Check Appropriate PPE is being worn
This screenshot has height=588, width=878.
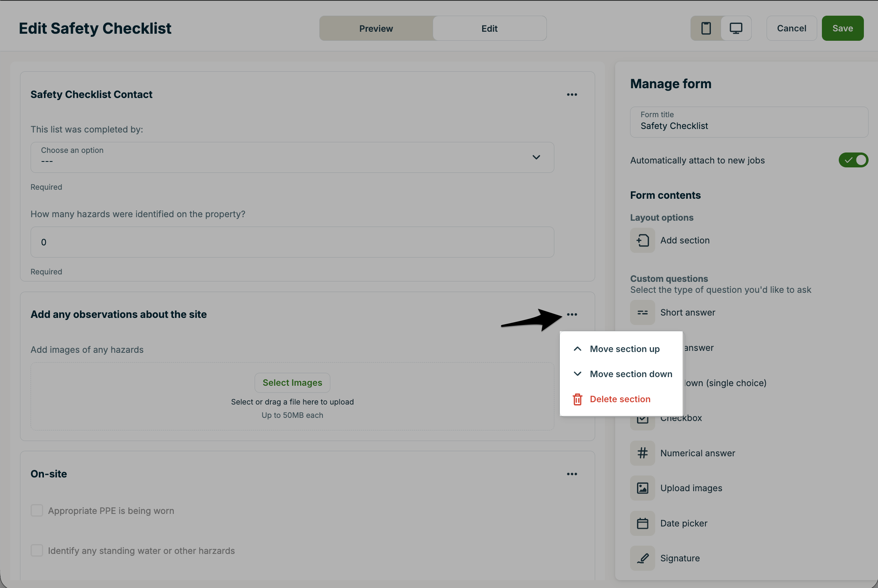pos(37,510)
